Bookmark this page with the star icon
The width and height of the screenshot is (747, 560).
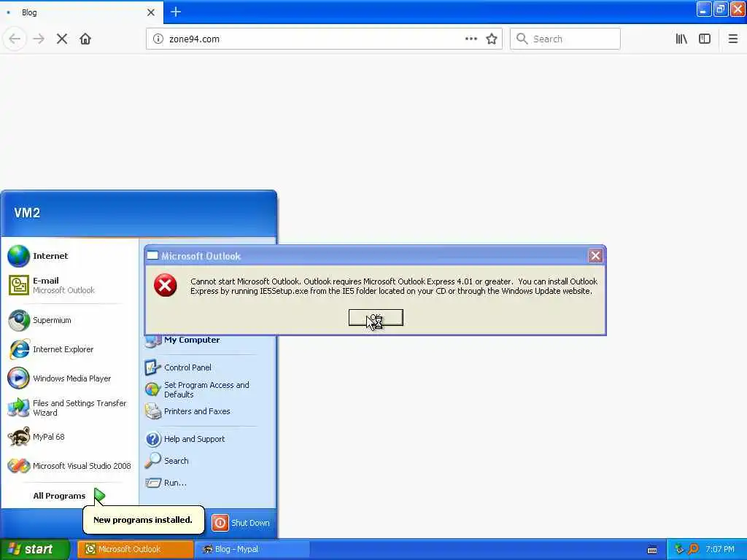click(492, 39)
